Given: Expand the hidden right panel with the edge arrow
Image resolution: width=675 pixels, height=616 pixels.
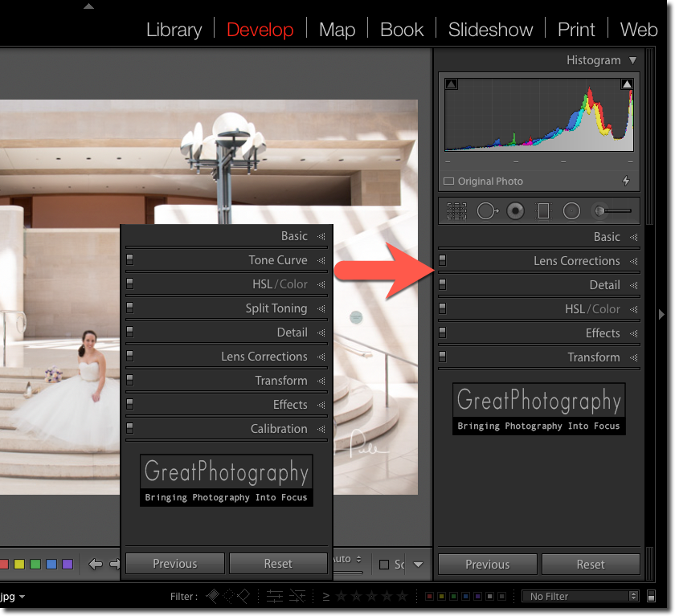Looking at the screenshot, I should pos(662,314).
